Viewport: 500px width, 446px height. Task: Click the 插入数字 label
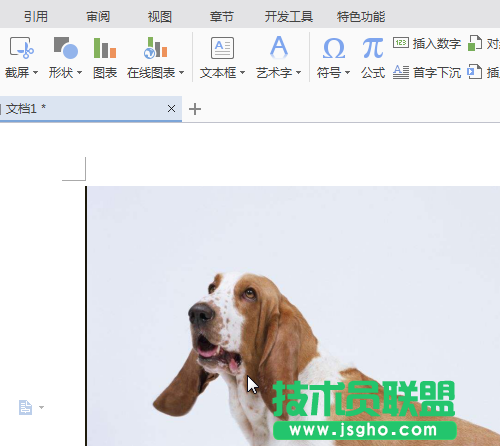point(437,44)
